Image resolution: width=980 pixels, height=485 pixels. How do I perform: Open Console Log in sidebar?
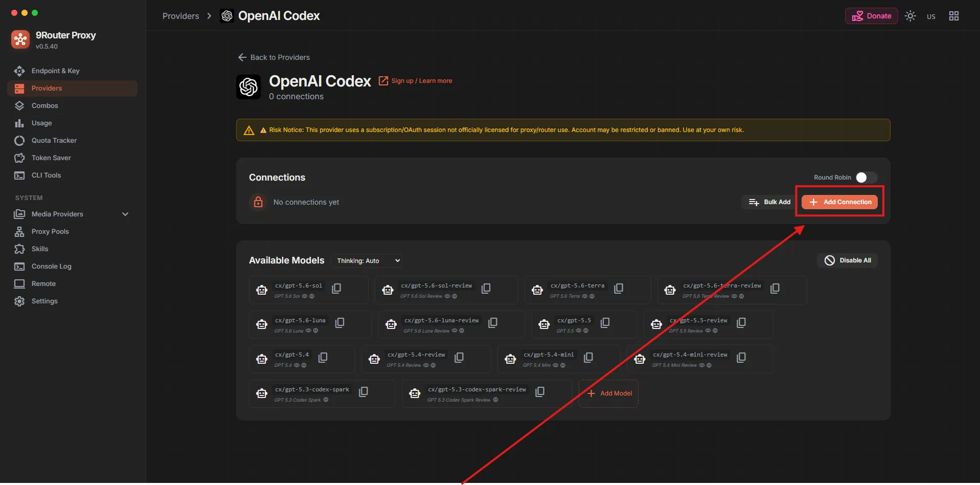[x=72, y=267]
